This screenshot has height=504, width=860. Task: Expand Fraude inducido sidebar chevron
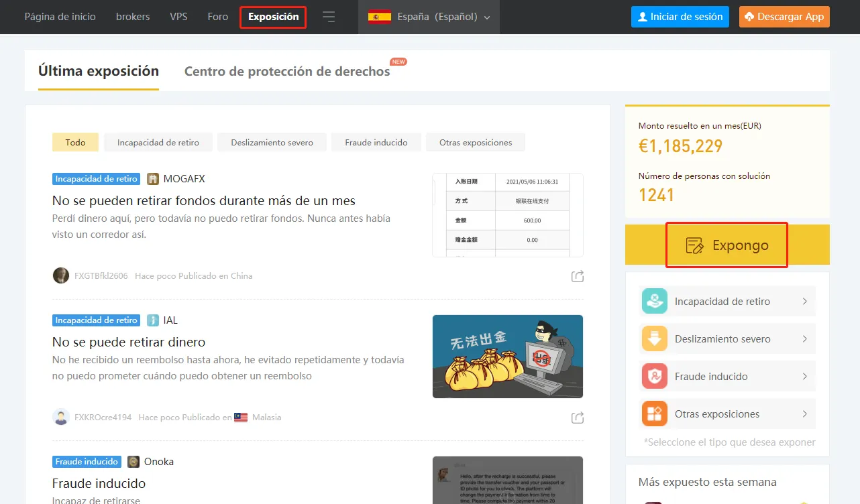[805, 377]
